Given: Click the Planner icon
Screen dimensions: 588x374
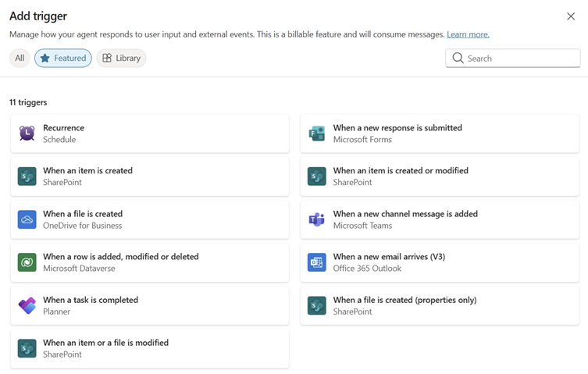Looking at the screenshot, I should (x=27, y=305).
